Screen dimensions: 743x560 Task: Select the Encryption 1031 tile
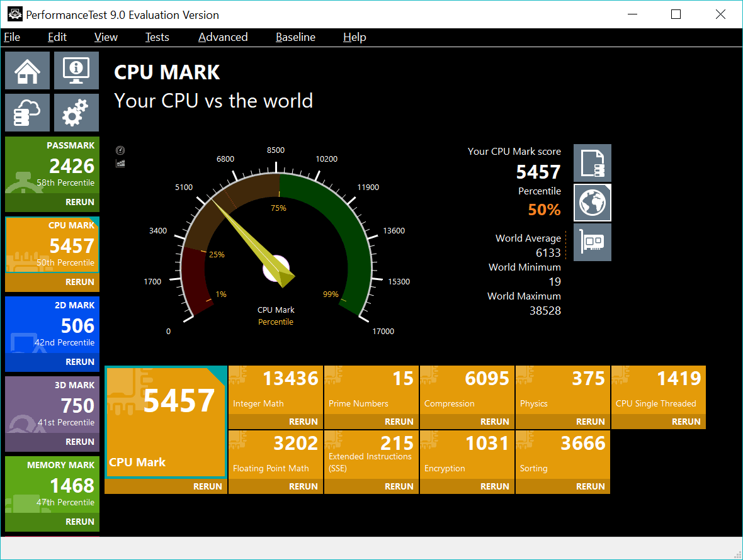click(x=467, y=455)
